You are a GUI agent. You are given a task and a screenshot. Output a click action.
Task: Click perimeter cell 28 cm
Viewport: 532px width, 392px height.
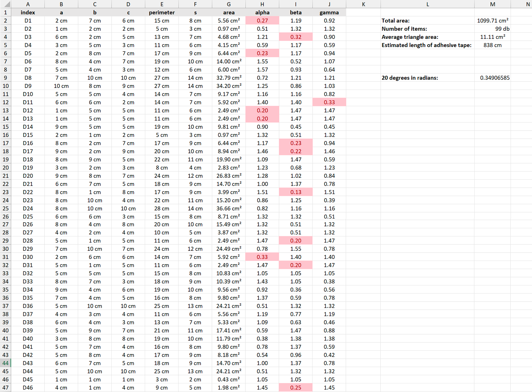[162, 208]
